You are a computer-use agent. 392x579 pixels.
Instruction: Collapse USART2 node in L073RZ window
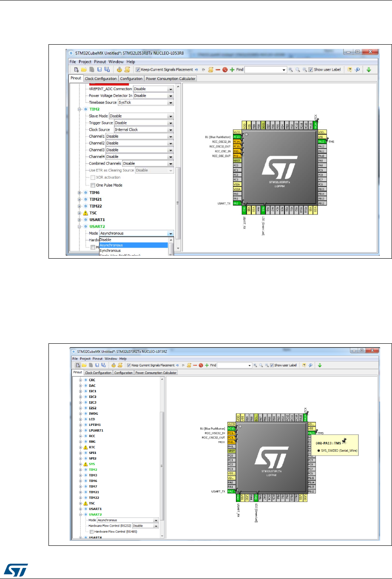coord(80,515)
